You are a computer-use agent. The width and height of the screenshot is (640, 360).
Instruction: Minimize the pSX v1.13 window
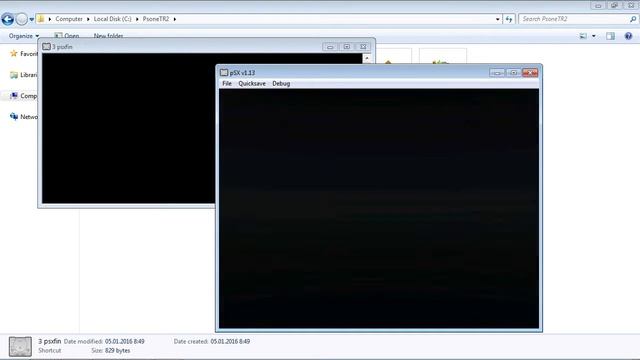(x=497, y=73)
